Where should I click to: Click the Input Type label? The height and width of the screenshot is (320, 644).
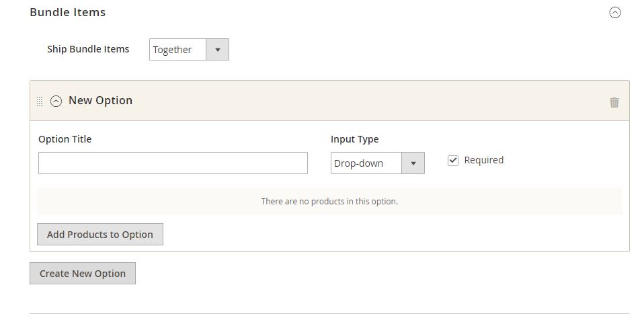pos(355,139)
